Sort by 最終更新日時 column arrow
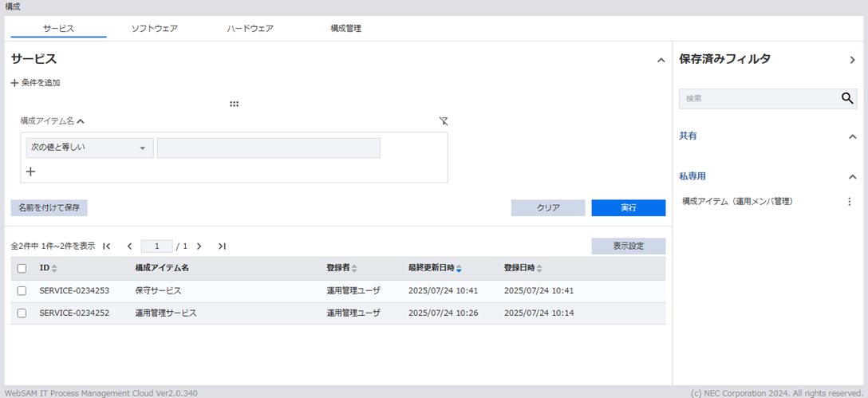Viewport: 868px width, 398px height. point(459,269)
